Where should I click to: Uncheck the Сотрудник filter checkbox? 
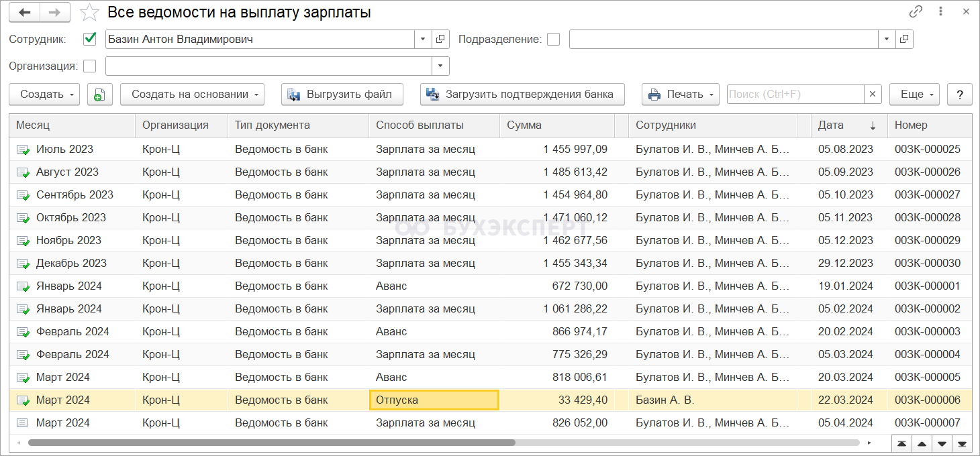point(90,40)
